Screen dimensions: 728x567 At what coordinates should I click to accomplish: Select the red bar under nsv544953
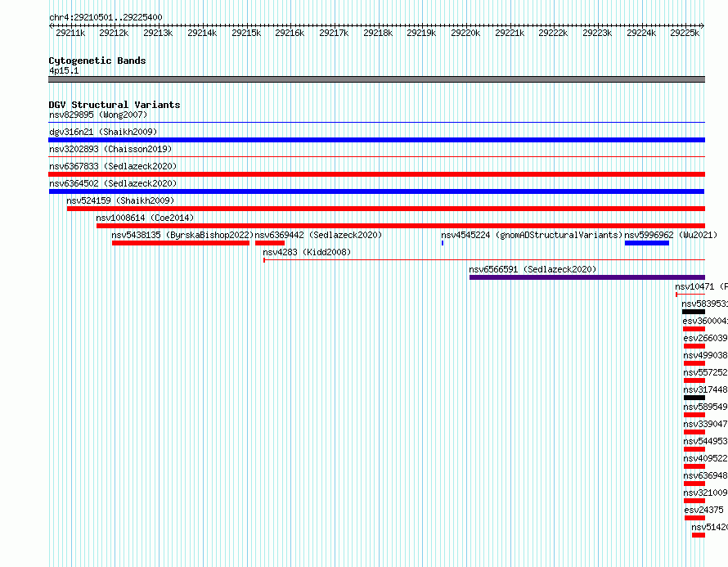click(694, 449)
